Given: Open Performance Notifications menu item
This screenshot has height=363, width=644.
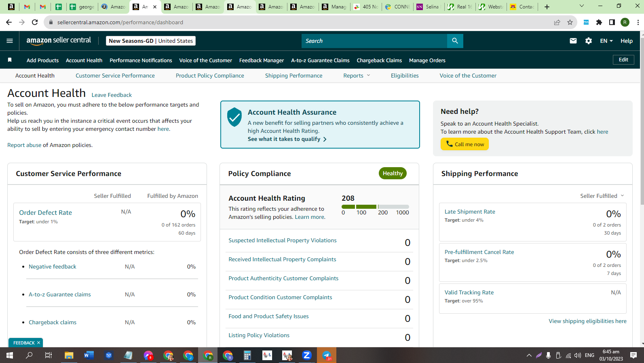Looking at the screenshot, I should [x=141, y=60].
